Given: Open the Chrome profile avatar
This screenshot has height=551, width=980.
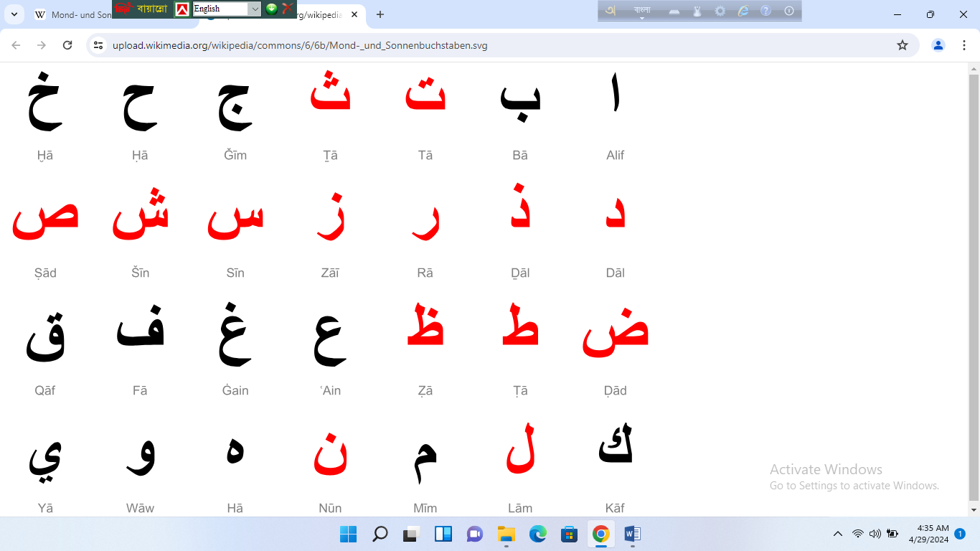Looking at the screenshot, I should (938, 45).
